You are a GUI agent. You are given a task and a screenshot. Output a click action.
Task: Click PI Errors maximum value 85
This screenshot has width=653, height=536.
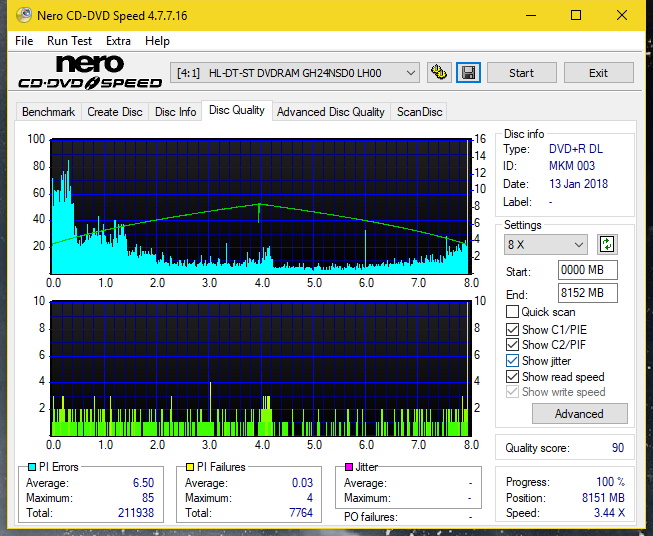(148, 498)
